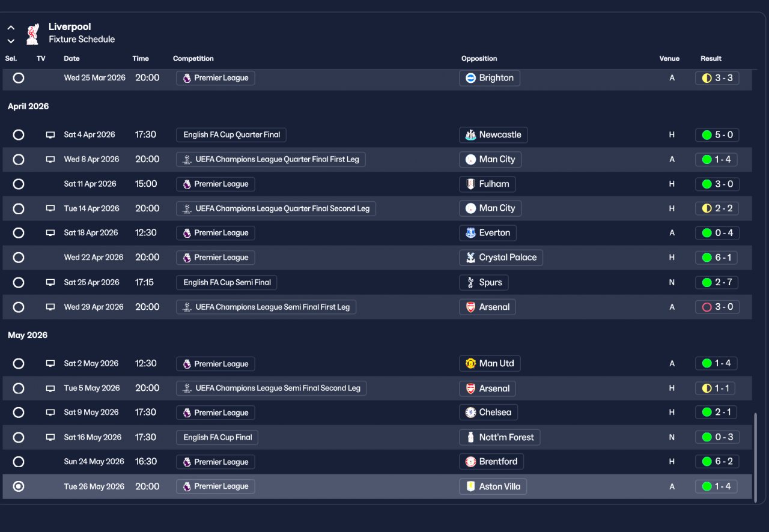The image size is (769, 532).
Task: Sort by the Competition column header
Action: [x=193, y=59]
